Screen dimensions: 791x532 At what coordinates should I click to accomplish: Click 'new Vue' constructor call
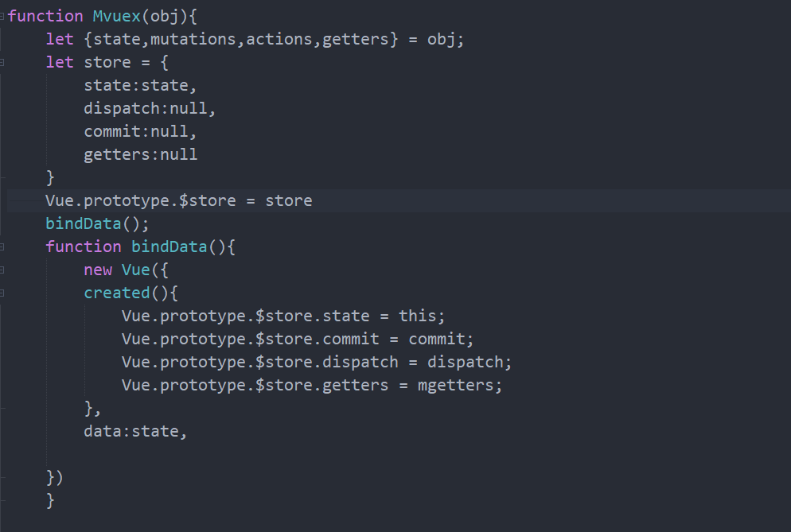pyautogui.click(x=121, y=270)
